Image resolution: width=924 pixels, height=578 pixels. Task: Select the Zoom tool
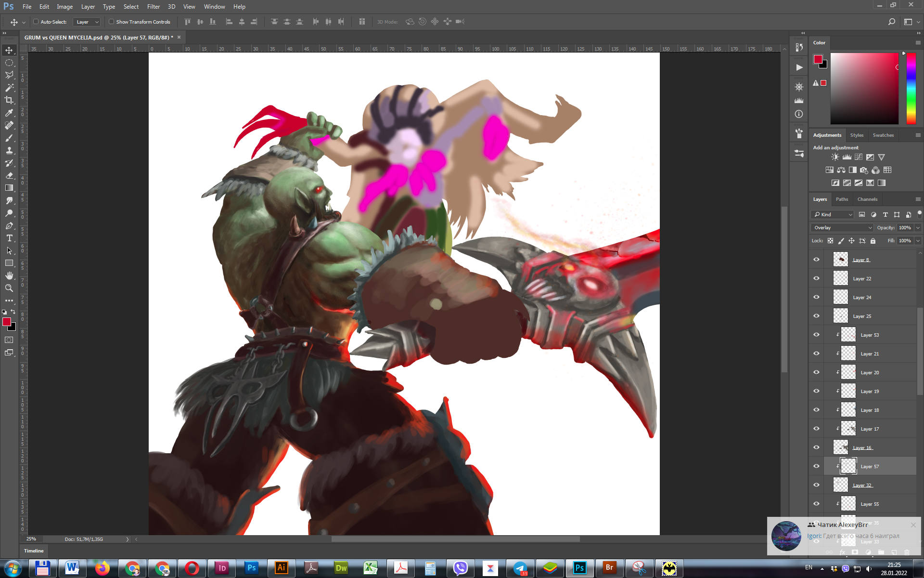click(9, 288)
